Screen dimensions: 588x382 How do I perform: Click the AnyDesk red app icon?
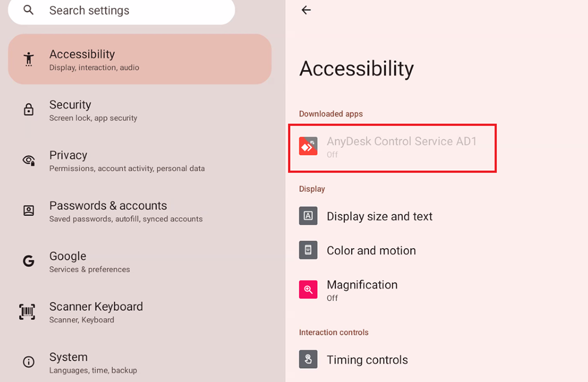(x=308, y=146)
